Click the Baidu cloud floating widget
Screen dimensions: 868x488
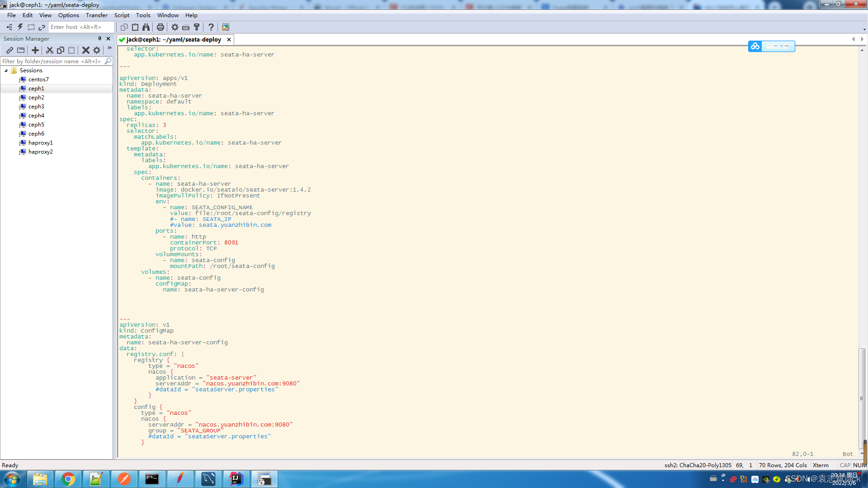pos(772,46)
